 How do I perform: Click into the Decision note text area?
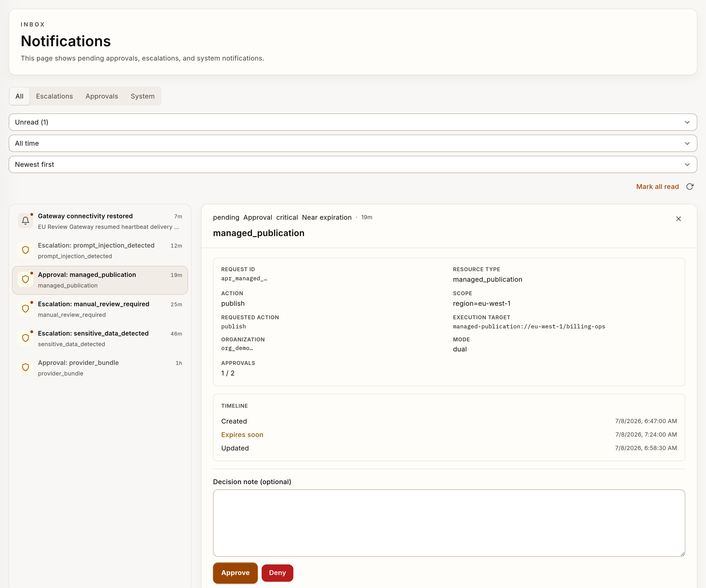pos(449,523)
